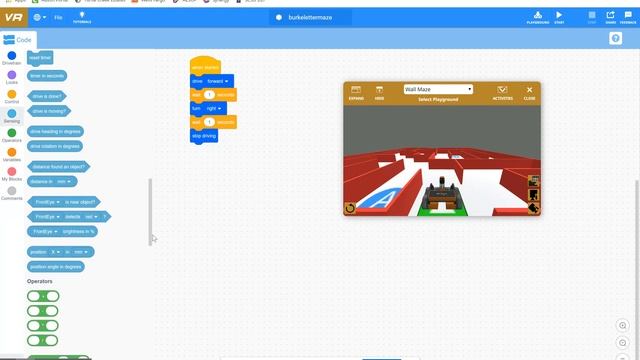Screen dimensions: 640x360
Task: Start the project with the play icon
Action: 559,17
